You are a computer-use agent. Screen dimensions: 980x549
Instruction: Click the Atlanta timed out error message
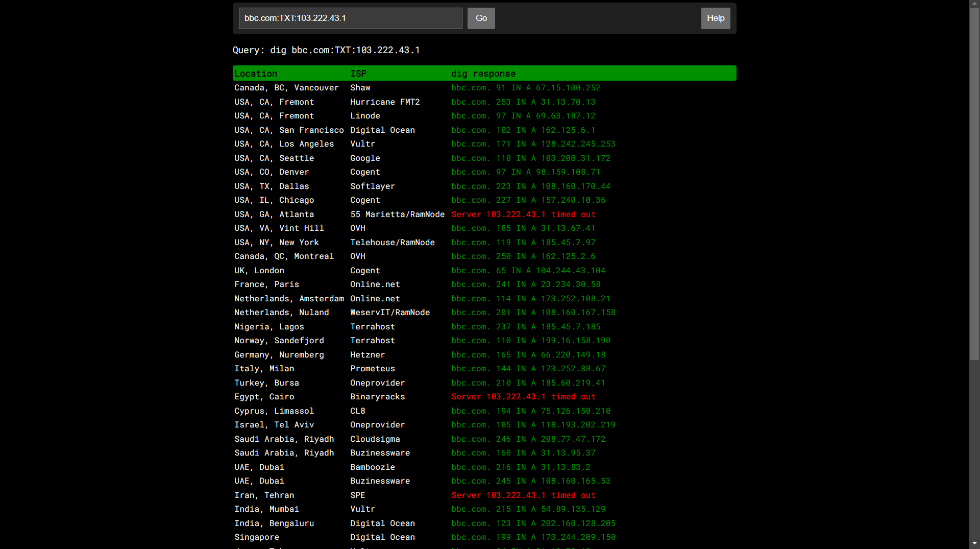(523, 214)
